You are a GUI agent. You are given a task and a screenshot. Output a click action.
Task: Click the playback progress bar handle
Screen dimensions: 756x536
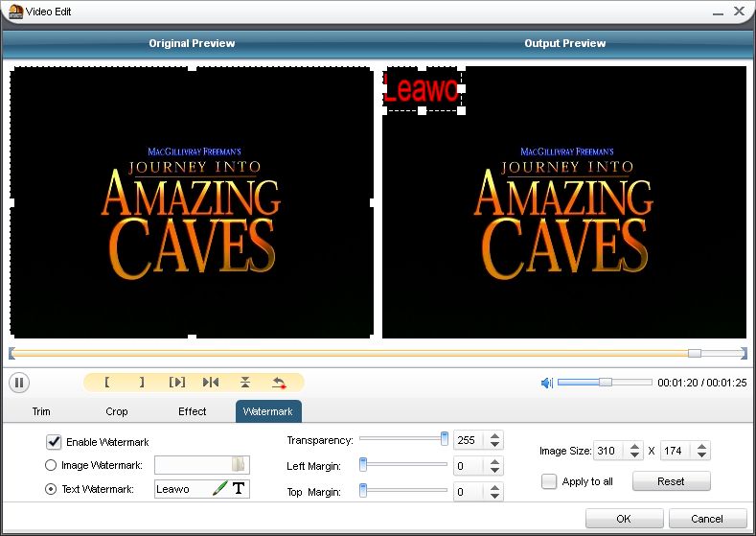coord(695,354)
